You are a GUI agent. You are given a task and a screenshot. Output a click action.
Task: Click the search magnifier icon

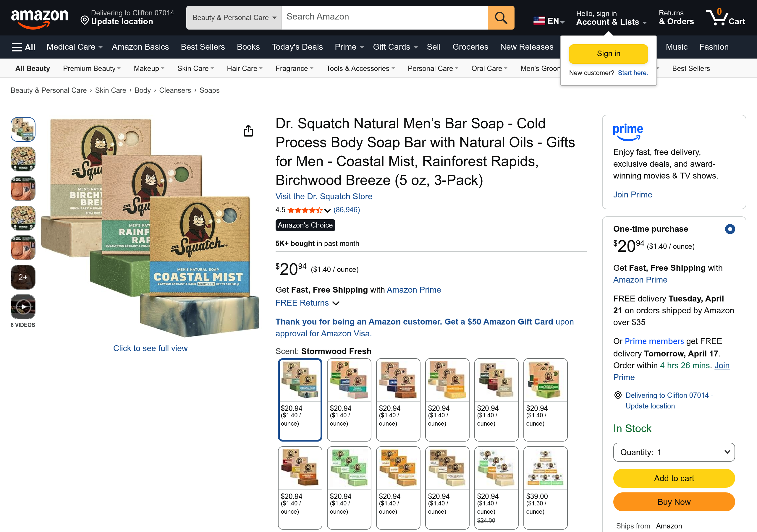pos(501,17)
